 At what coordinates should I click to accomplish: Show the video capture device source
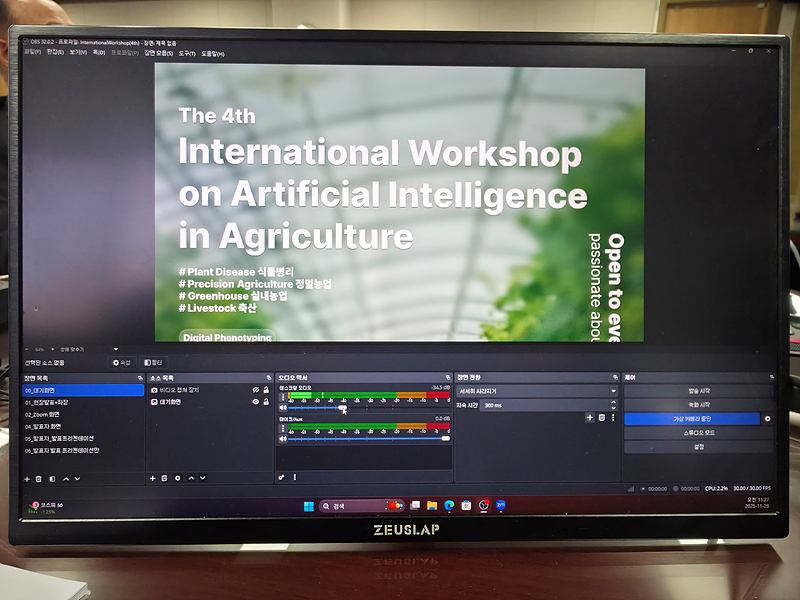(x=256, y=390)
